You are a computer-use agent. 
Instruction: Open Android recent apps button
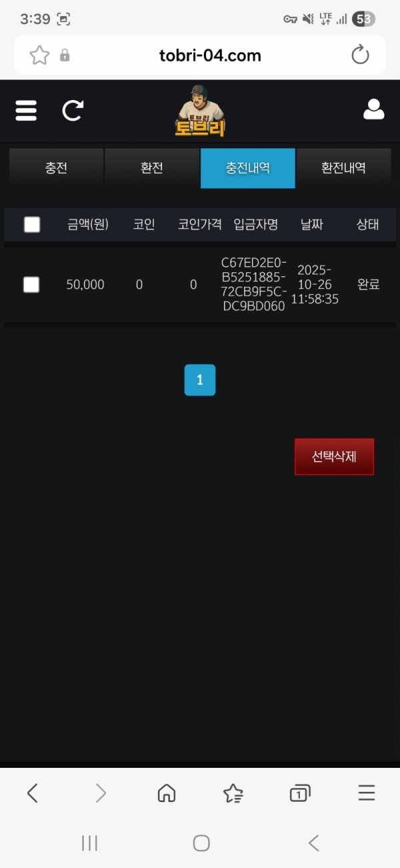tap(89, 843)
